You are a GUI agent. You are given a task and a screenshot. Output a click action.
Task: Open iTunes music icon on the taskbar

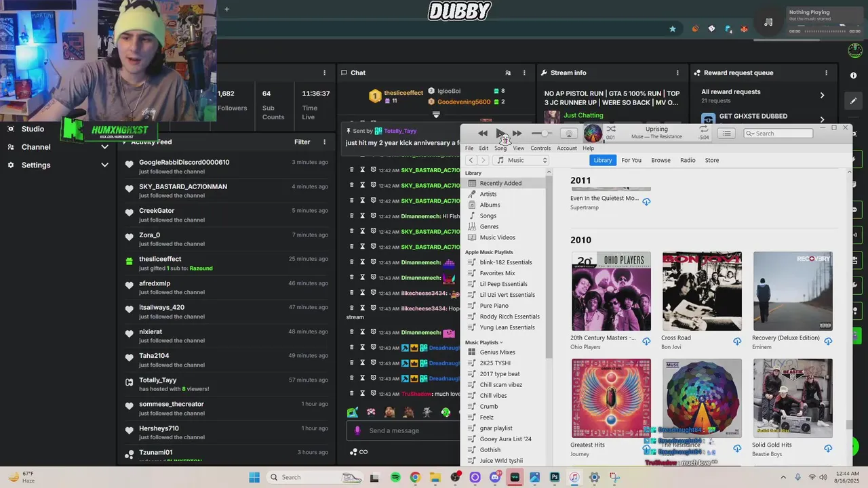[574, 477]
